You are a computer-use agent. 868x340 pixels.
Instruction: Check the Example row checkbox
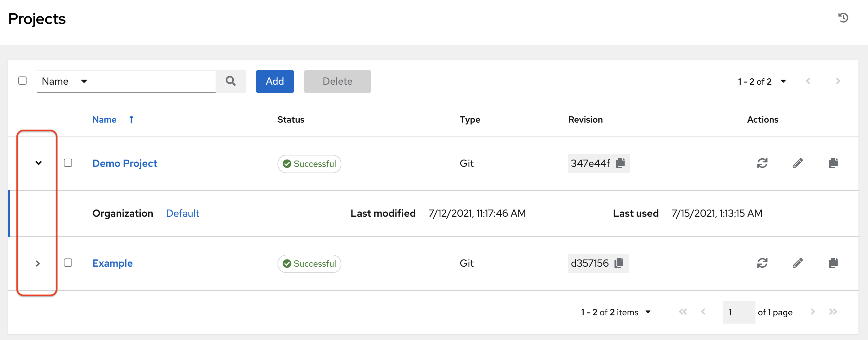68,263
